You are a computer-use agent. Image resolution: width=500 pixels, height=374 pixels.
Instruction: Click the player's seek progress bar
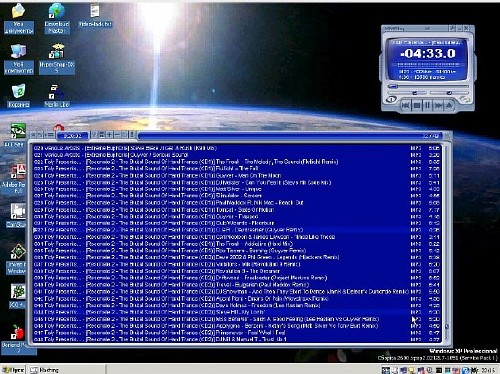428,86
